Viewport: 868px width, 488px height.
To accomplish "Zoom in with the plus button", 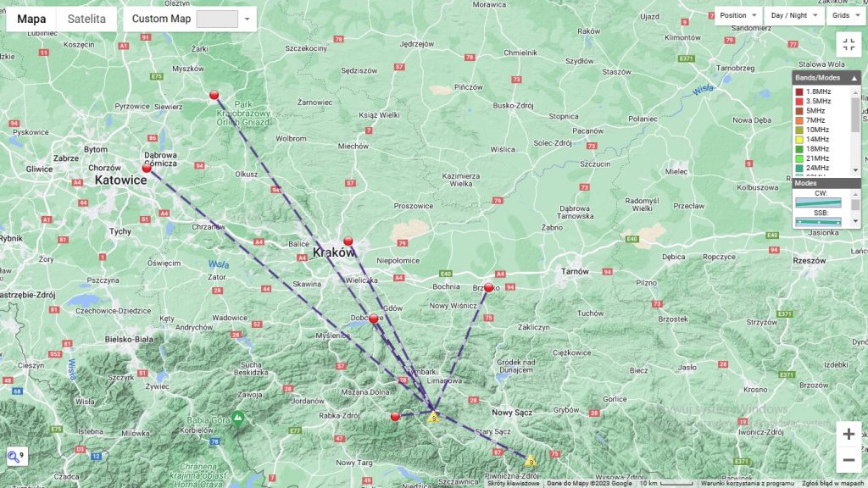I will (x=849, y=435).
